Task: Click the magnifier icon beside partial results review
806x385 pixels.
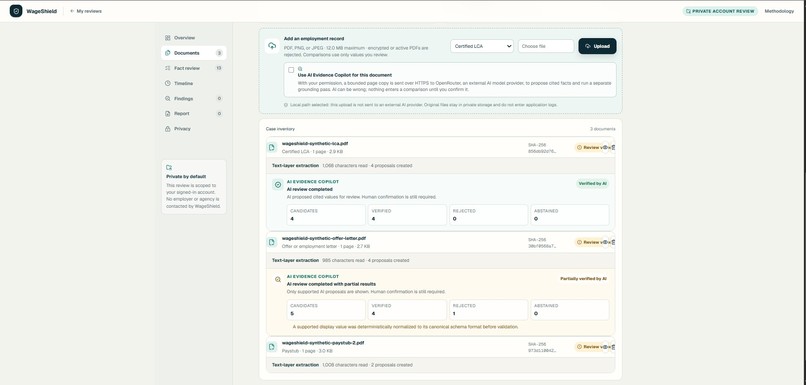Action: coord(278,280)
